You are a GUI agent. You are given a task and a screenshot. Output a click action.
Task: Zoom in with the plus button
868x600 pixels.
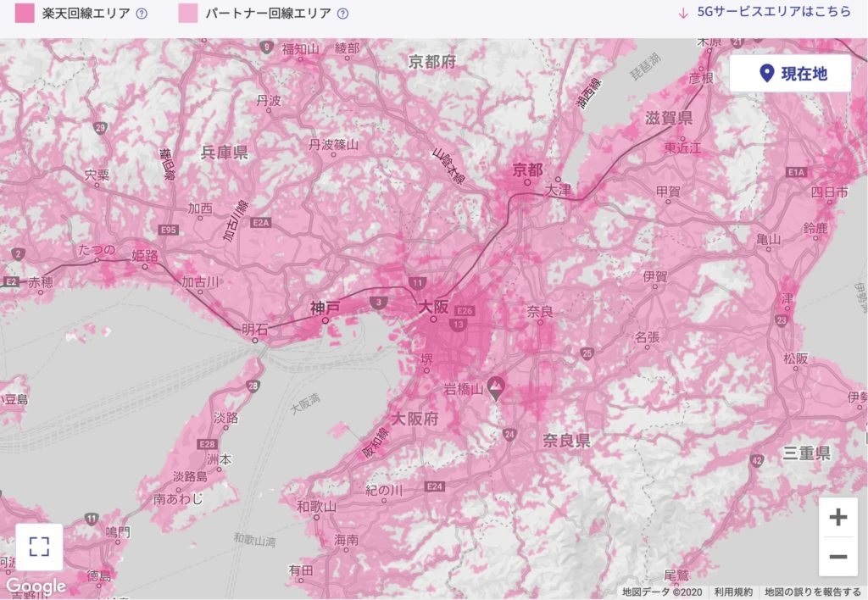pyautogui.click(x=838, y=517)
